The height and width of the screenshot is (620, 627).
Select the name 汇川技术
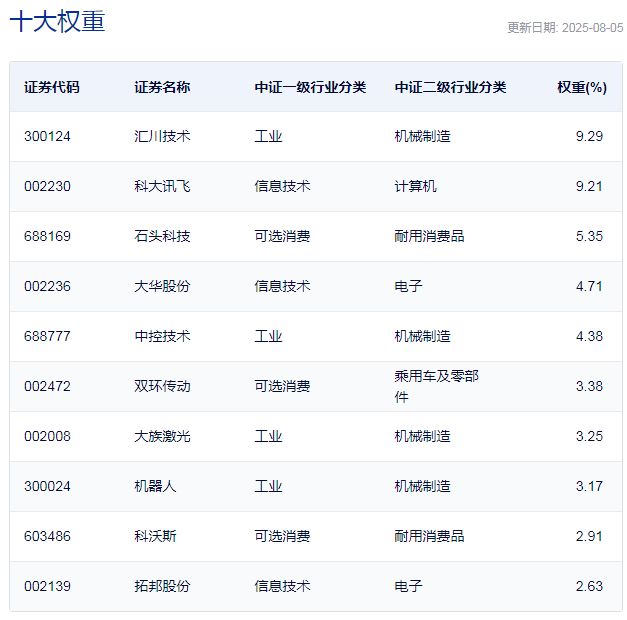coord(162,136)
